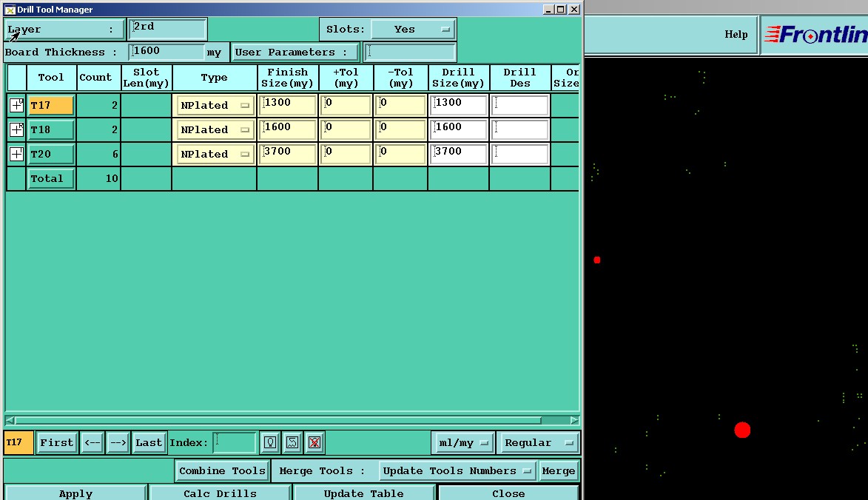868x500 pixels.
Task: Open the Update Tools Numbers dropdown
Action: click(457, 470)
